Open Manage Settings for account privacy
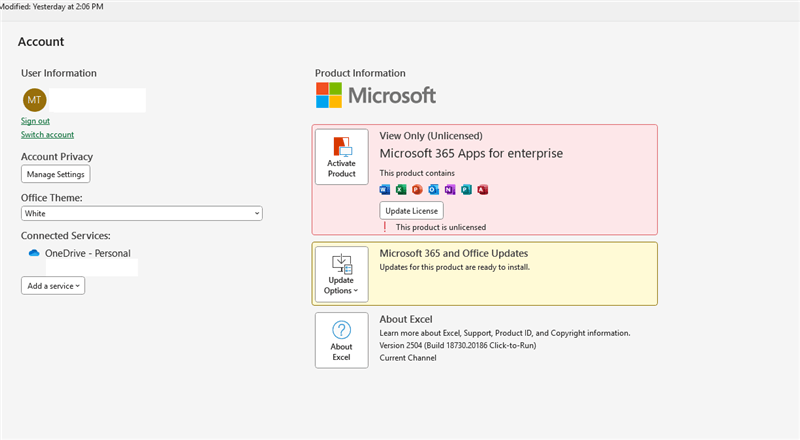This screenshot has width=800, height=440. (x=56, y=174)
